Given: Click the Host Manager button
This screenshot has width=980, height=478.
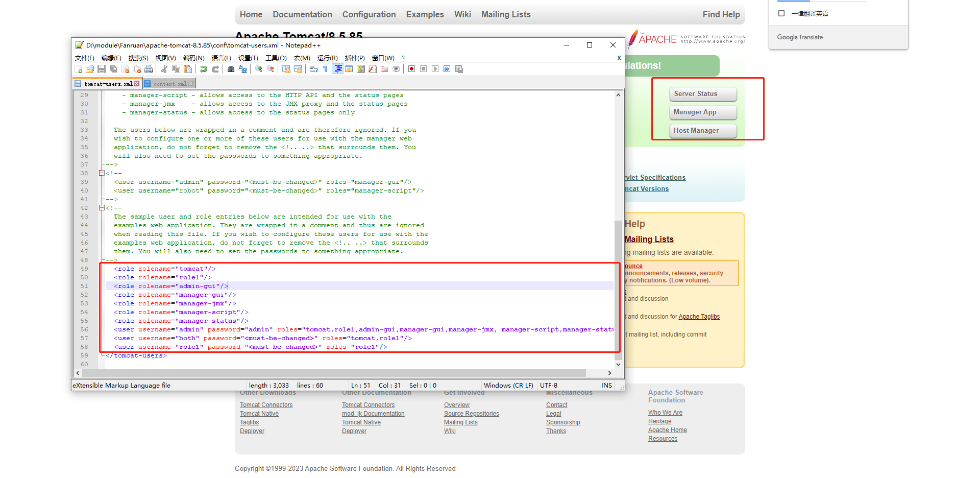Looking at the screenshot, I should click(703, 131).
